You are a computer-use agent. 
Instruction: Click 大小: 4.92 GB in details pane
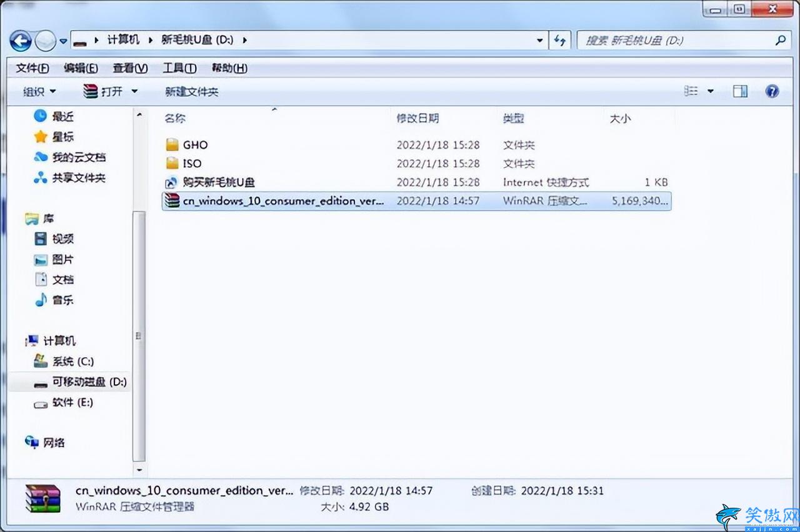click(354, 506)
